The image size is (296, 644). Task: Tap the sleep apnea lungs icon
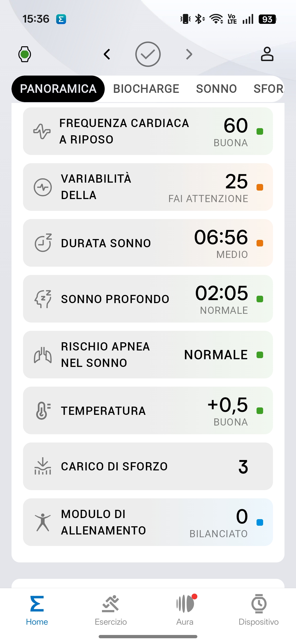pos(43,355)
